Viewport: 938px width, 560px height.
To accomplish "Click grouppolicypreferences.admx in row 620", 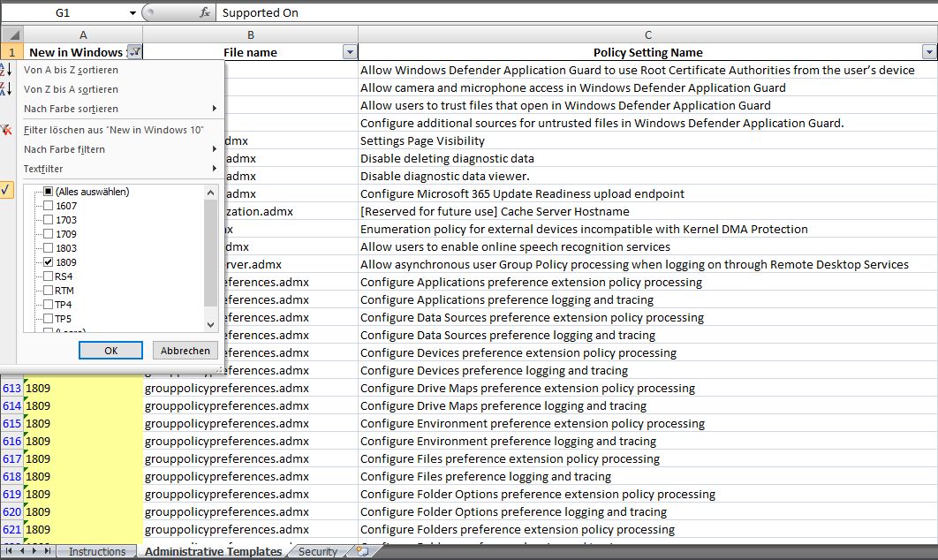I will click(x=251, y=511).
